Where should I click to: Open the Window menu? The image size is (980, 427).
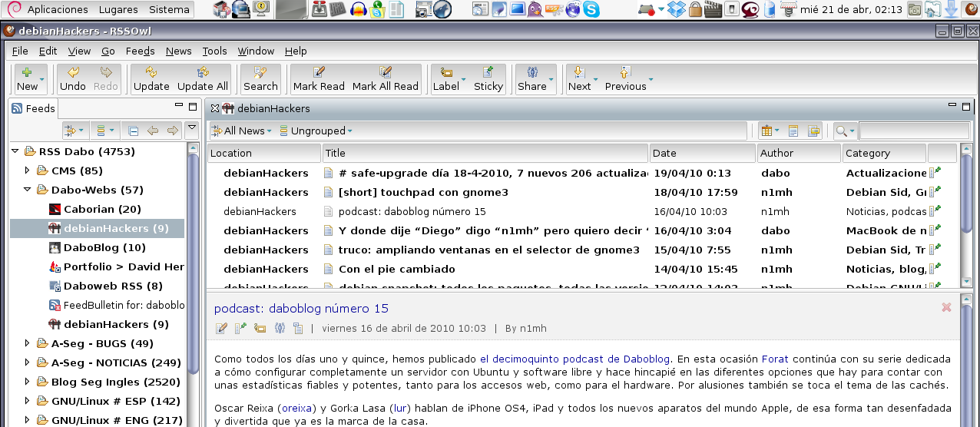point(256,51)
